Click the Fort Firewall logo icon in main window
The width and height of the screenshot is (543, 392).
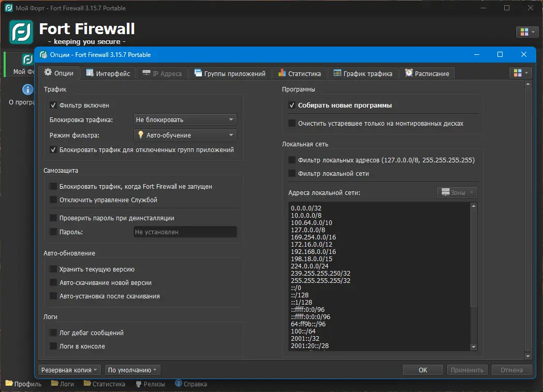click(x=21, y=32)
